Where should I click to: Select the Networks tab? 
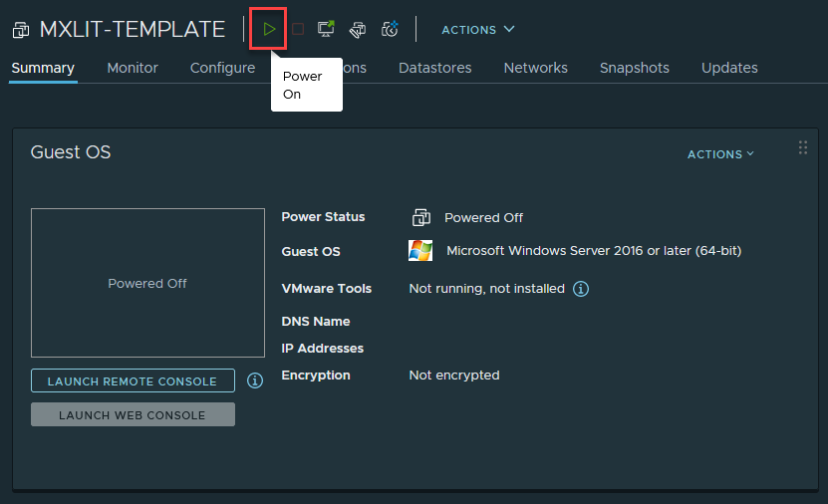point(535,68)
